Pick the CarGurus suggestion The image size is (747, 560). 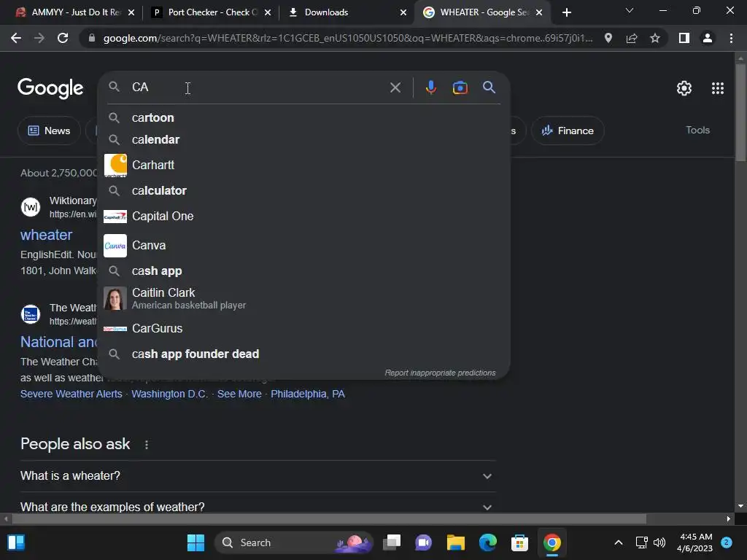[304, 329]
